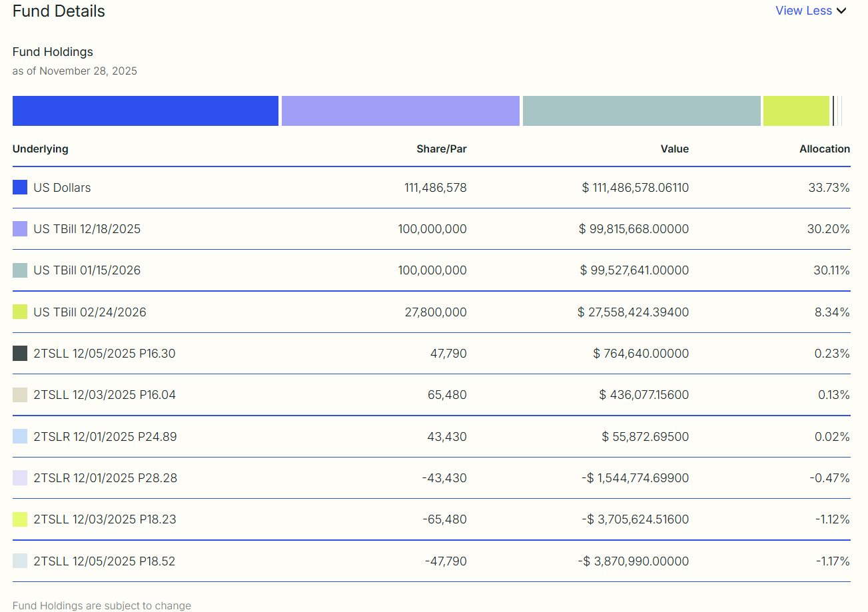Select the 2TSLL 12/05/2025 P16.30 name

(x=105, y=354)
